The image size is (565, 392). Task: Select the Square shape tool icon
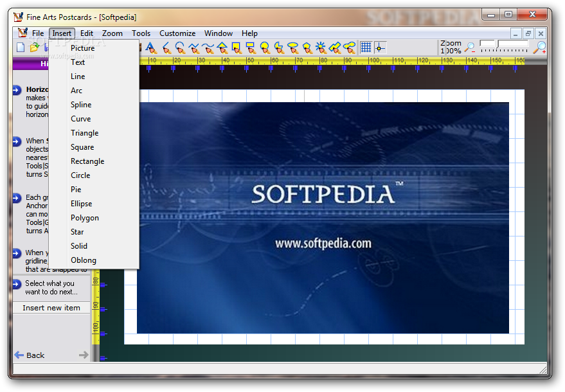coord(237,48)
